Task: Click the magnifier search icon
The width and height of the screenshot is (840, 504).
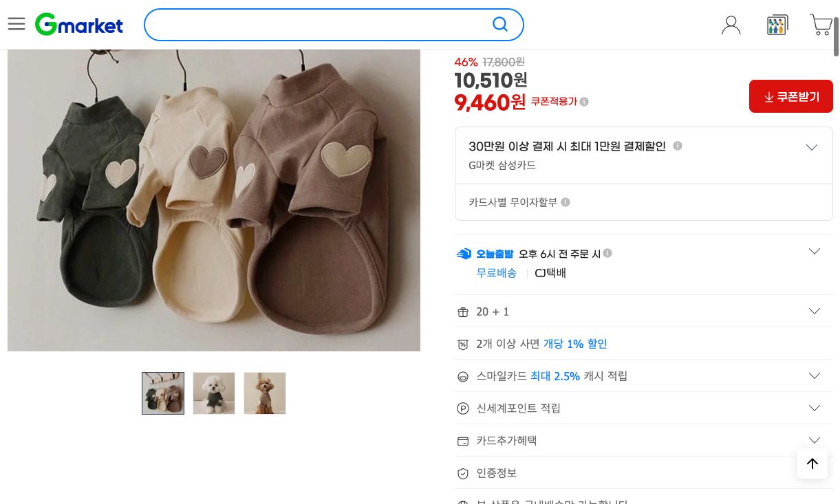Action: pos(500,24)
